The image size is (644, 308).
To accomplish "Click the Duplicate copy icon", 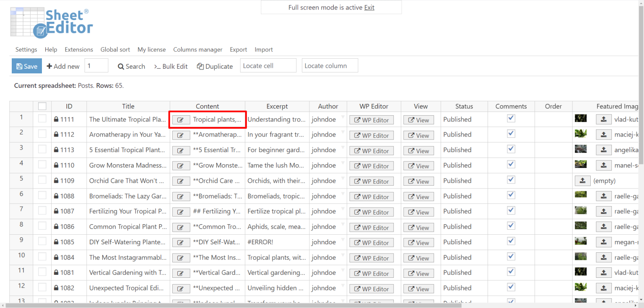I will tap(200, 66).
